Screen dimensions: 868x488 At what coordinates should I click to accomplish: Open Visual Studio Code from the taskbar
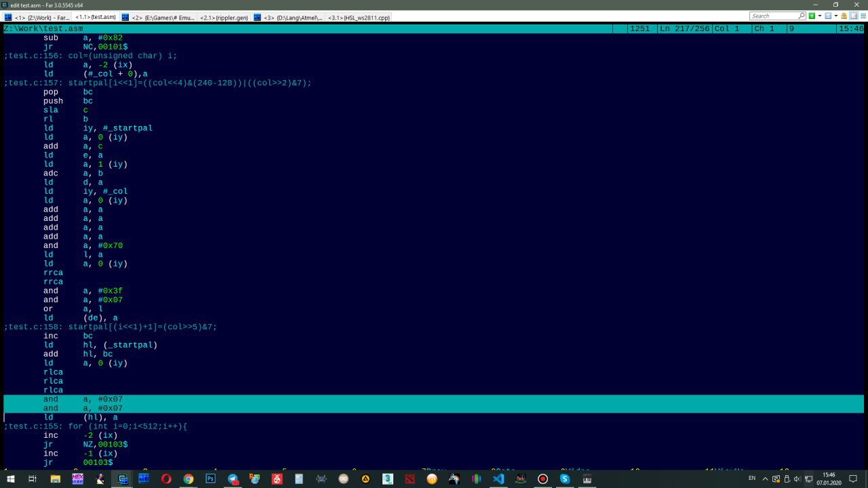498,479
